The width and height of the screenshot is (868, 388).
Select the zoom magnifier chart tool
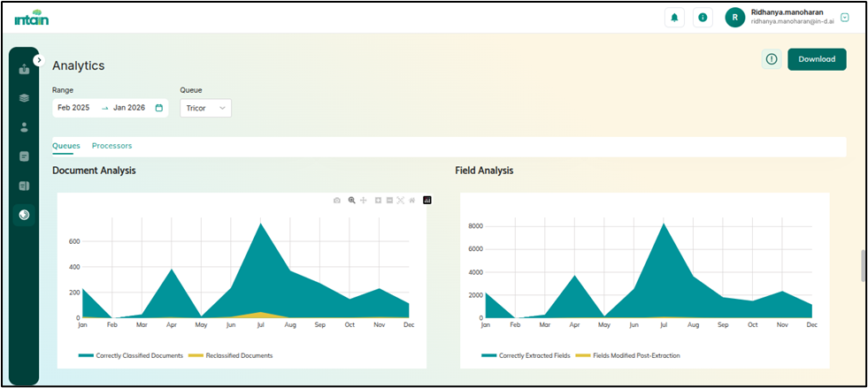pyautogui.click(x=351, y=201)
